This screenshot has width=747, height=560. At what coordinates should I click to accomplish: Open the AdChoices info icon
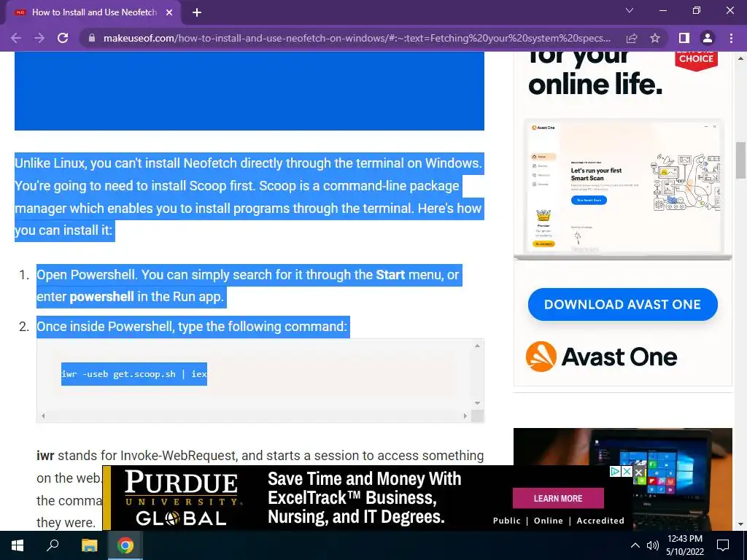click(616, 472)
